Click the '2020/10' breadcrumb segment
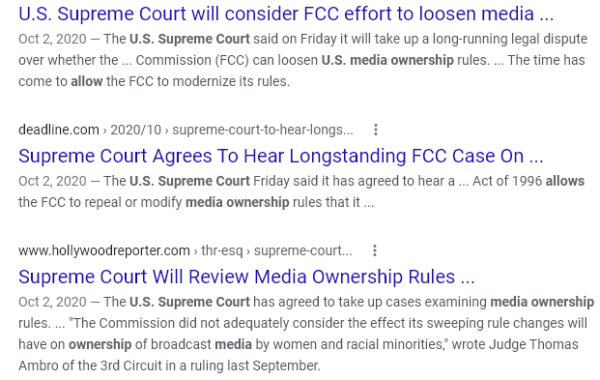This screenshot has width=600, height=380. (136, 130)
